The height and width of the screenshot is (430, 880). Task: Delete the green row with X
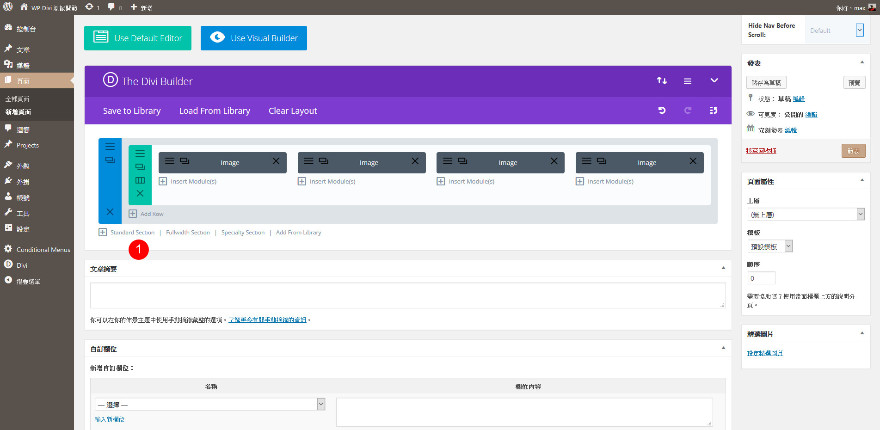140,194
